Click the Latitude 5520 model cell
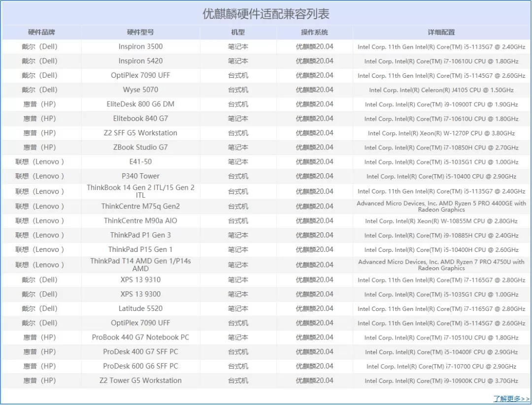Image resolution: width=532 pixels, height=405 pixels. pos(140,309)
